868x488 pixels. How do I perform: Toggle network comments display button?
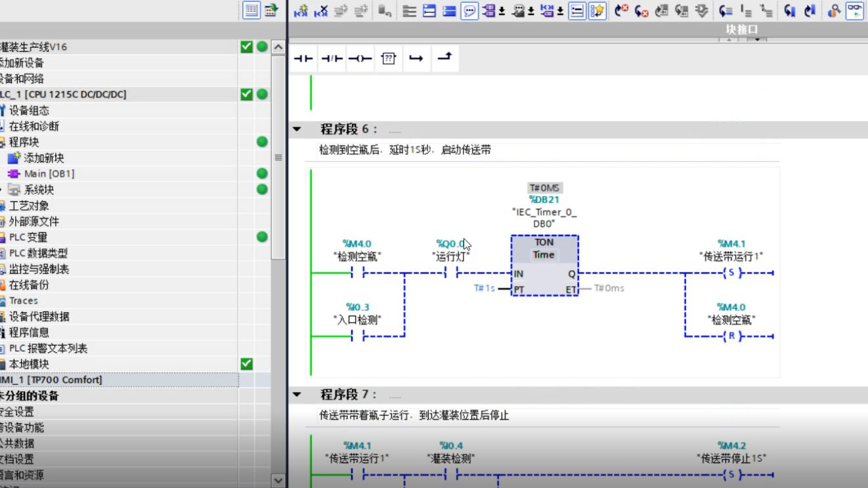[x=577, y=10]
